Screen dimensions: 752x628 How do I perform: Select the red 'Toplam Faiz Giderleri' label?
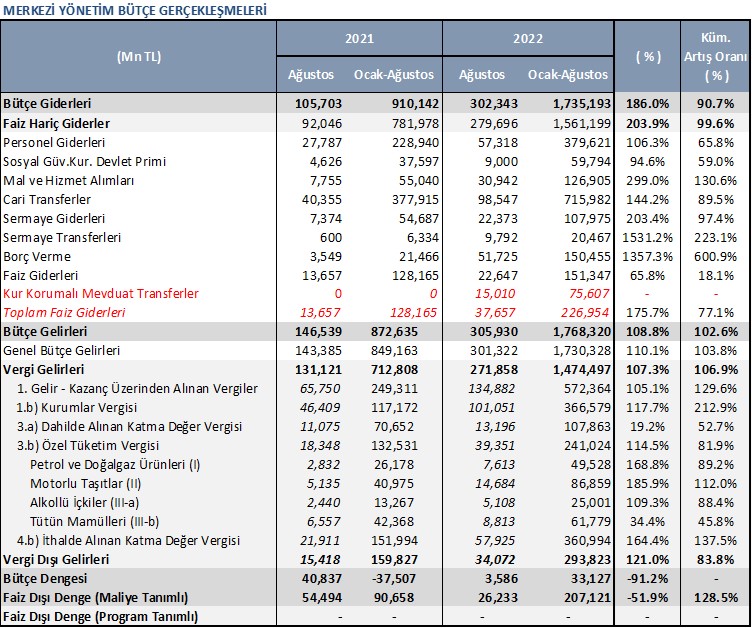(64, 313)
